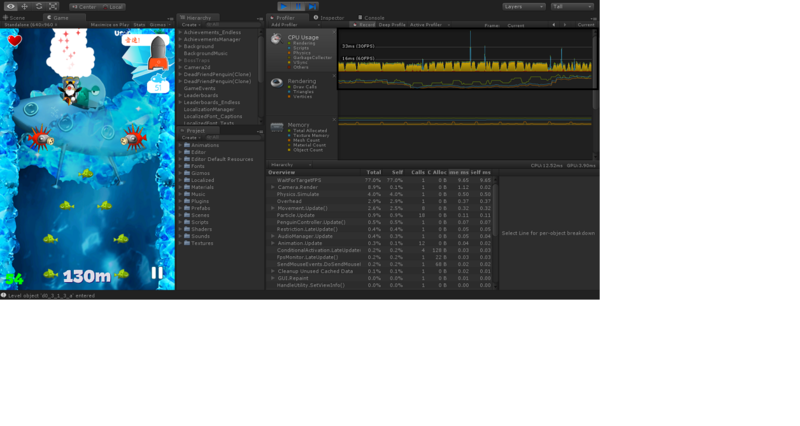Toggle the profiler Record button
800x426 pixels.
pos(363,24)
